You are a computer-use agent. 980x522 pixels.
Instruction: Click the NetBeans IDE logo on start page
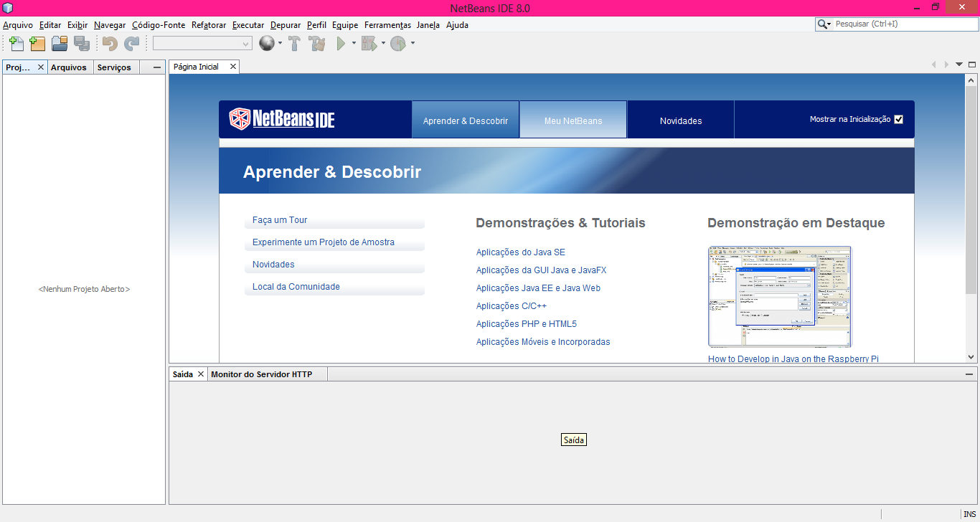(282, 119)
